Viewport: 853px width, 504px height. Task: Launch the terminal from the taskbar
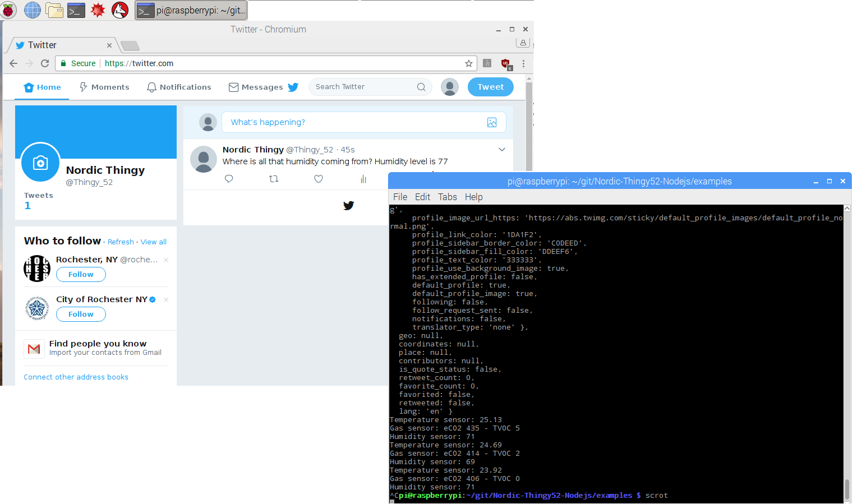76,10
